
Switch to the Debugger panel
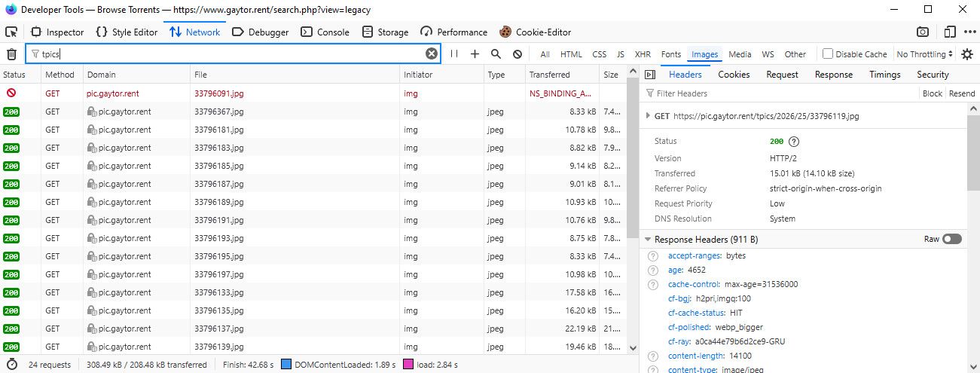pyautogui.click(x=260, y=32)
